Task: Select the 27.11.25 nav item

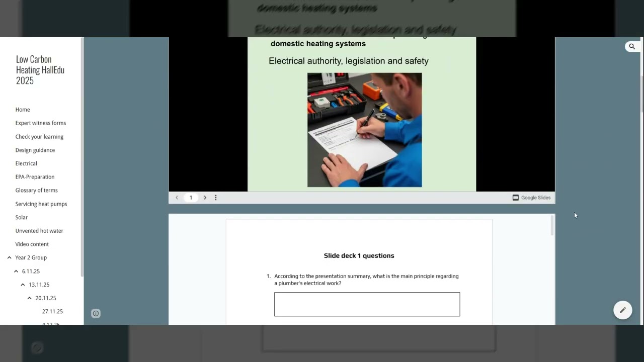Action: [x=52, y=311]
